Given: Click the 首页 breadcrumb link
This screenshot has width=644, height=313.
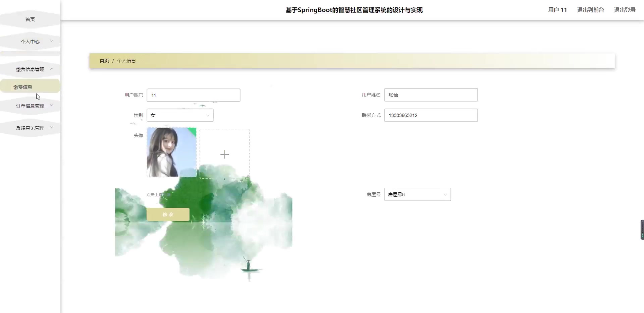Looking at the screenshot, I should [x=104, y=61].
